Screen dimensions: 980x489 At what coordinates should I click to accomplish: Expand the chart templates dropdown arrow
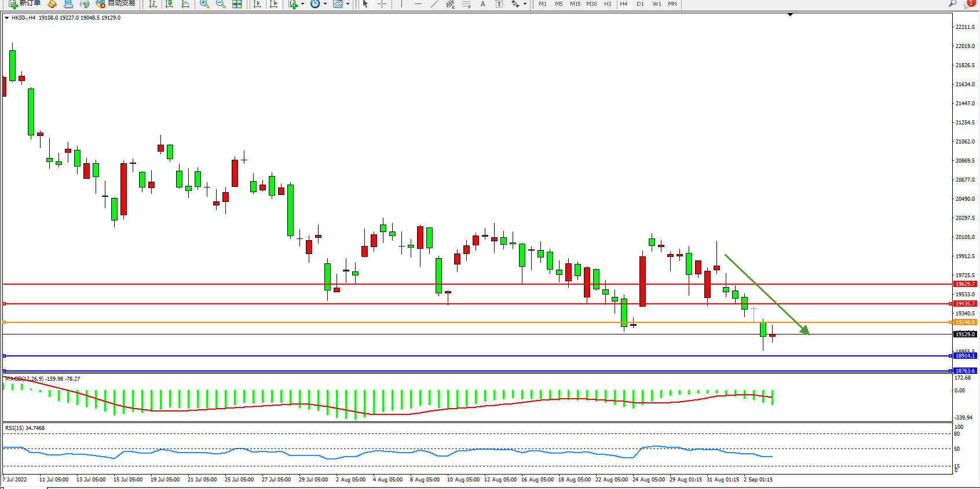click(348, 4)
